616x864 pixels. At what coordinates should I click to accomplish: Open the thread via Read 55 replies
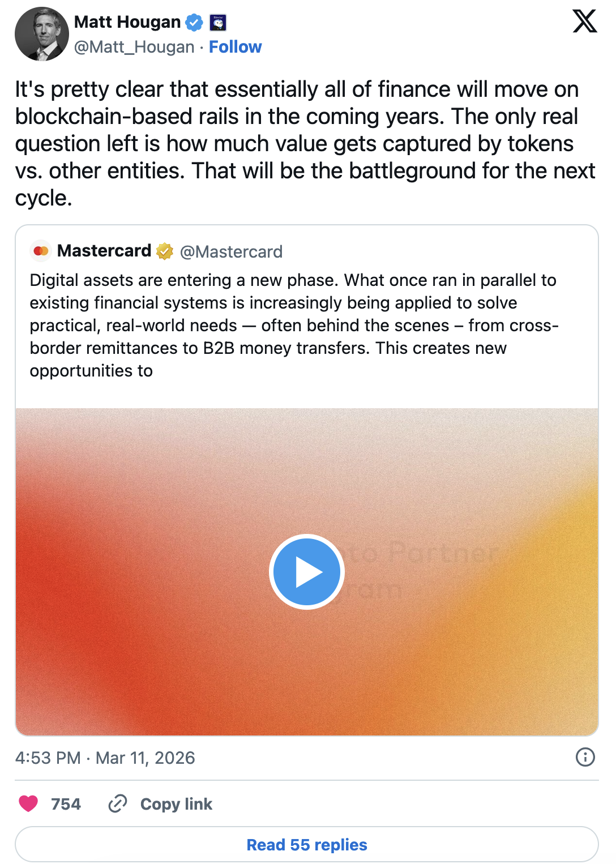(307, 844)
